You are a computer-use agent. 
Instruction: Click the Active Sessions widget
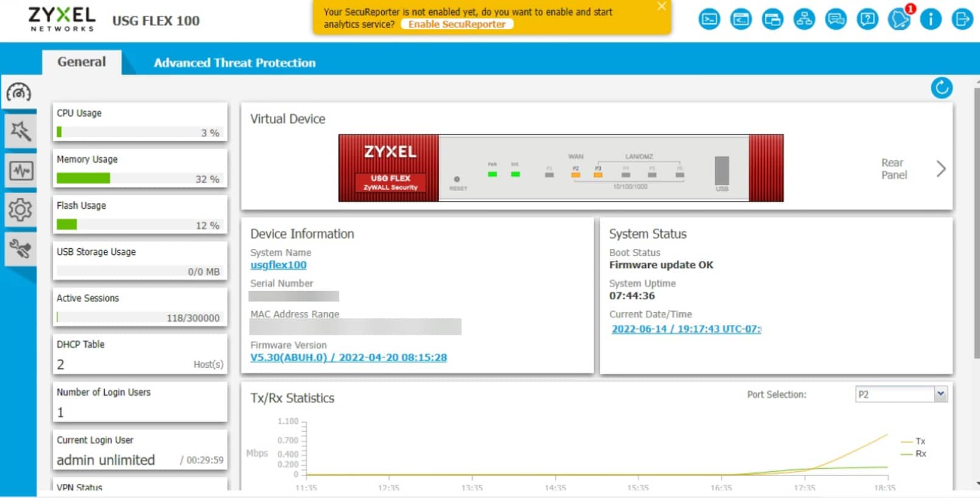click(x=140, y=307)
